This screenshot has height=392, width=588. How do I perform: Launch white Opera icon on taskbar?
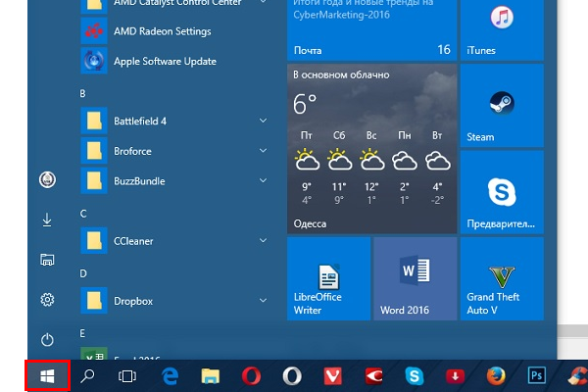pos(292,376)
